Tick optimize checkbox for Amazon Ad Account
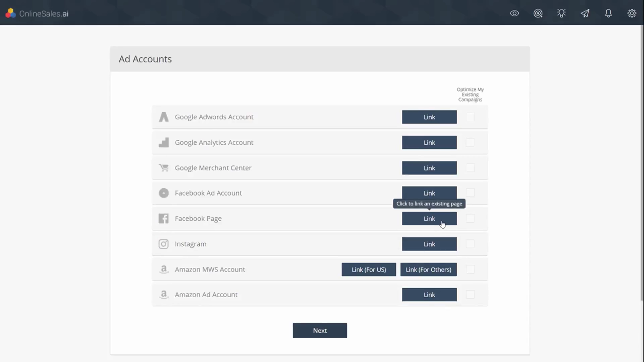Image resolution: width=644 pixels, height=362 pixels. [x=470, y=295]
